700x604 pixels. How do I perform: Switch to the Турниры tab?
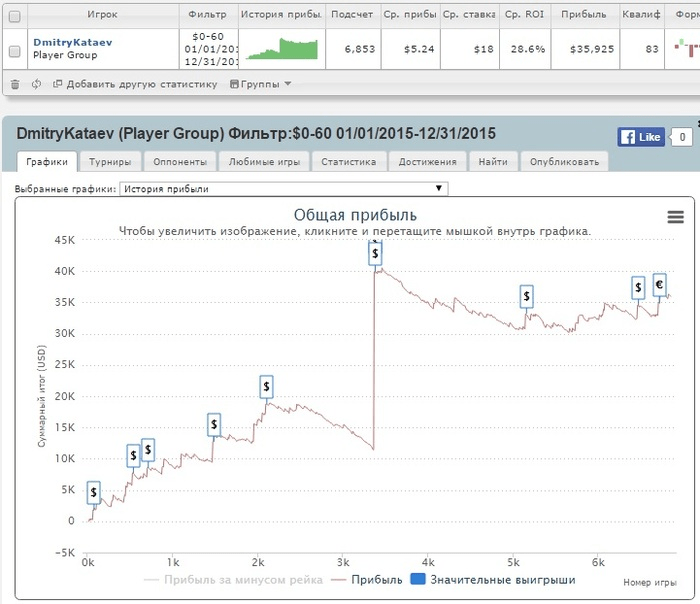(110, 162)
